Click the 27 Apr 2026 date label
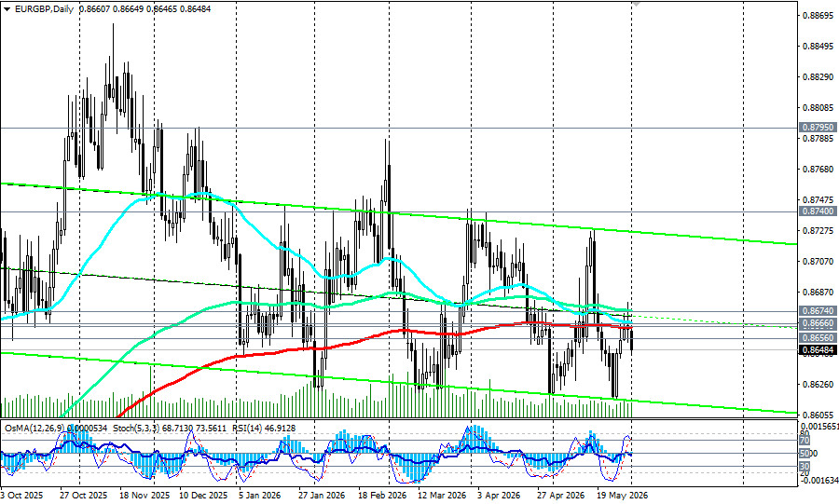 (561, 496)
